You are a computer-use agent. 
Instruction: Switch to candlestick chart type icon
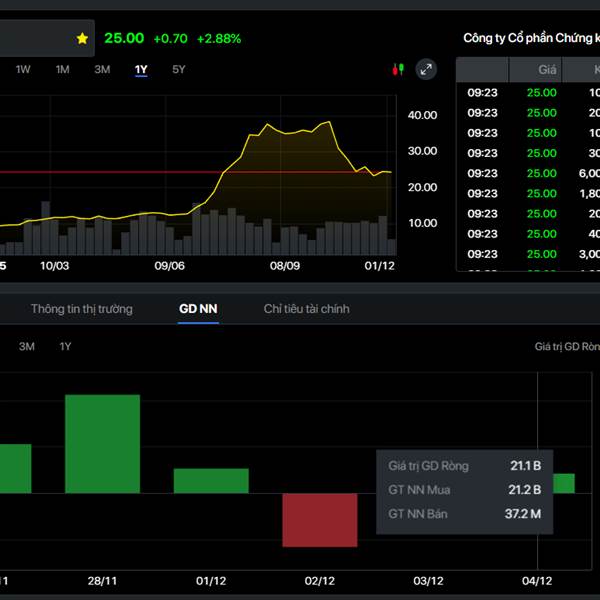tap(398, 69)
